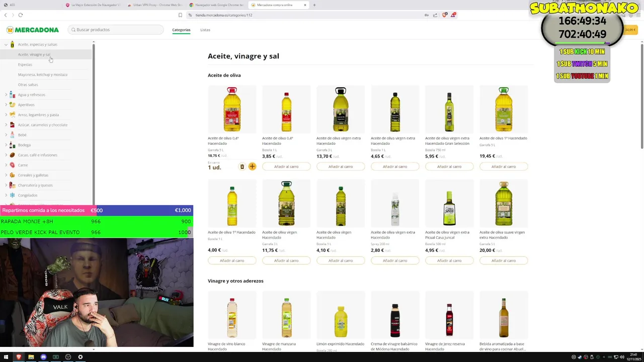This screenshot has width=644, height=362.
Task: Click the Buscar productos search field
Action: 116,30
